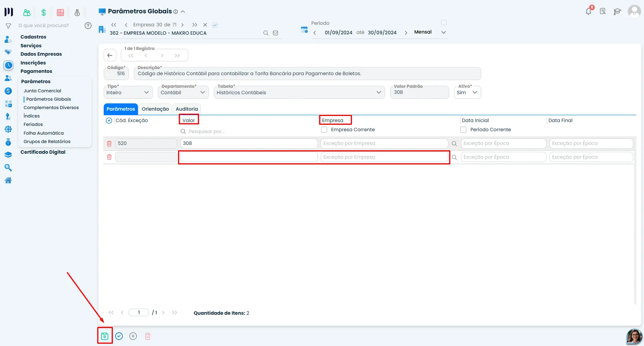Open Complementos Diversos menu item

coord(51,108)
